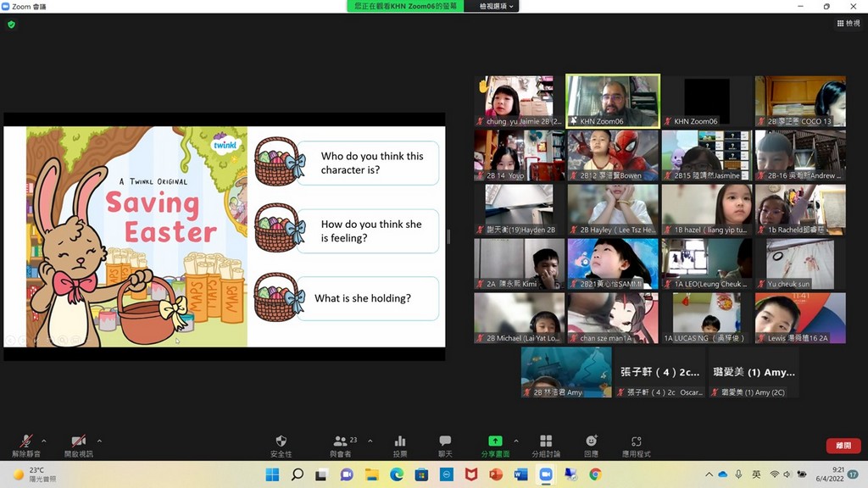Expand share screen options arrow
The height and width of the screenshot is (488, 868).
(x=516, y=441)
